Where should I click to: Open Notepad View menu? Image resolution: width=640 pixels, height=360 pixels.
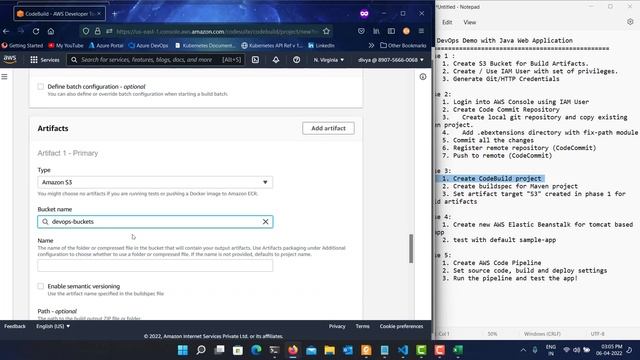point(469,22)
